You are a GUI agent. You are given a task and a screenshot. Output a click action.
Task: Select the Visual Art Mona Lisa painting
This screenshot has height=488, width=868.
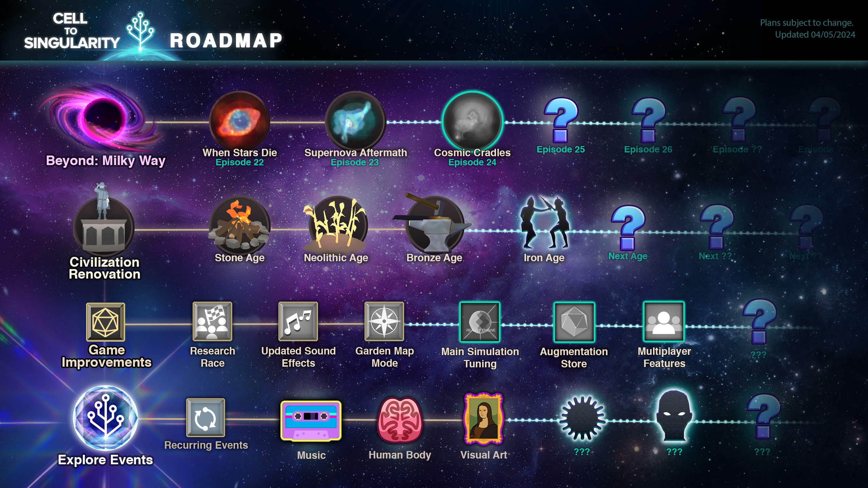point(484,419)
